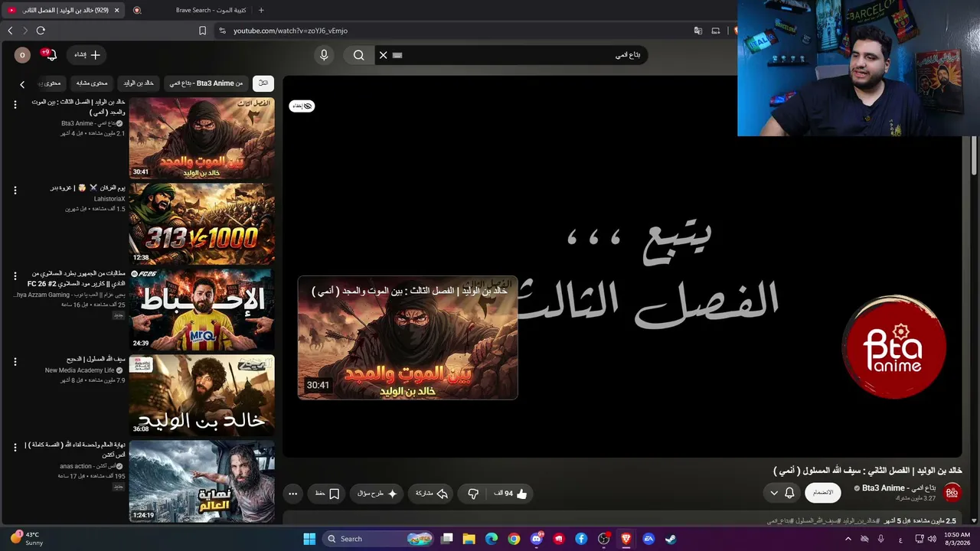The width and height of the screenshot is (980, 551).
Task: Open the 'نهاية العالم' video thumbnail
Action: 201,481
